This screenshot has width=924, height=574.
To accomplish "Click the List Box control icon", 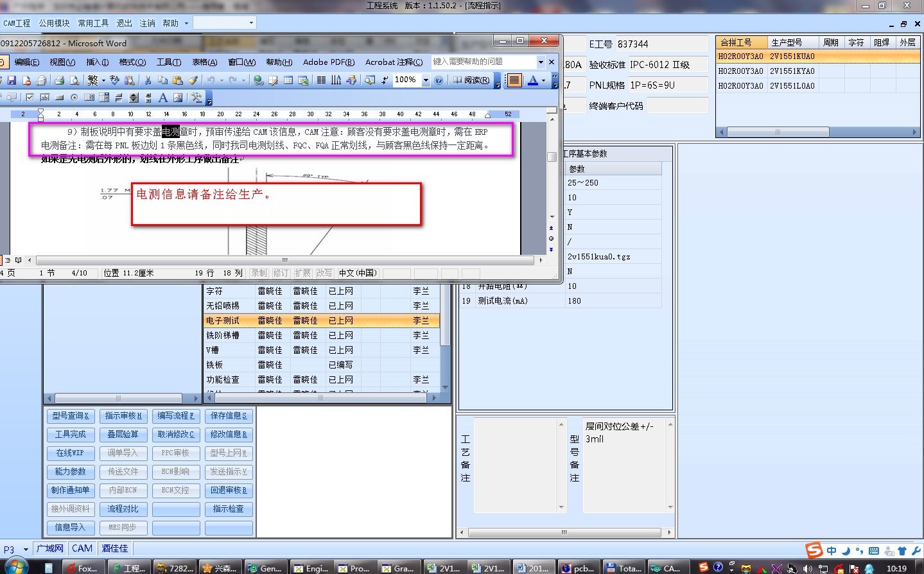I will coord(89,98).
